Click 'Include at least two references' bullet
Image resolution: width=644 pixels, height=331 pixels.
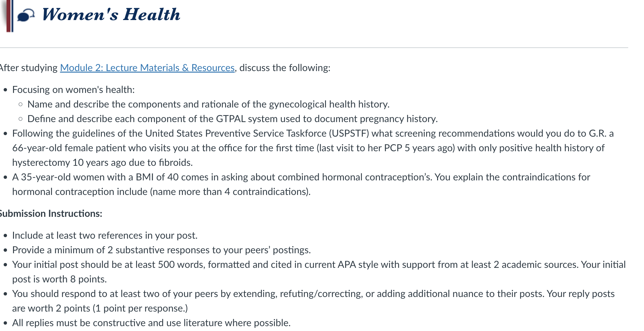(105, 235)
